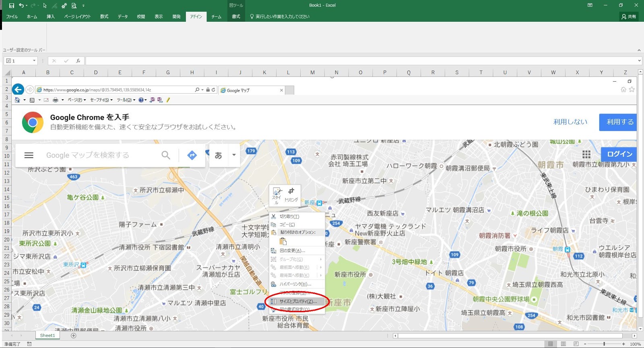This screenshot has height=348, width=644.
Task: Expand the Customize Quick Access Toolbar arrow
Action: [83, 6]
